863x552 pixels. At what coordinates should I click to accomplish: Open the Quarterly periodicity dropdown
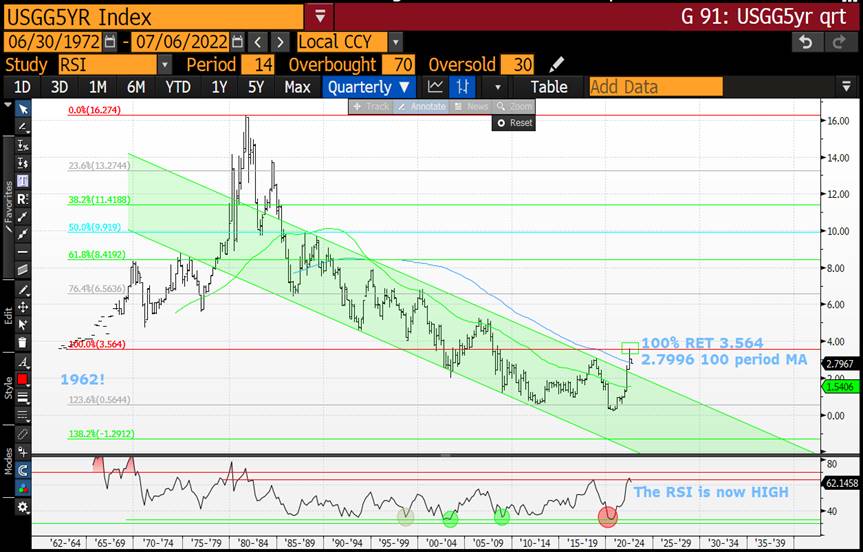click(x=369, y=87)
